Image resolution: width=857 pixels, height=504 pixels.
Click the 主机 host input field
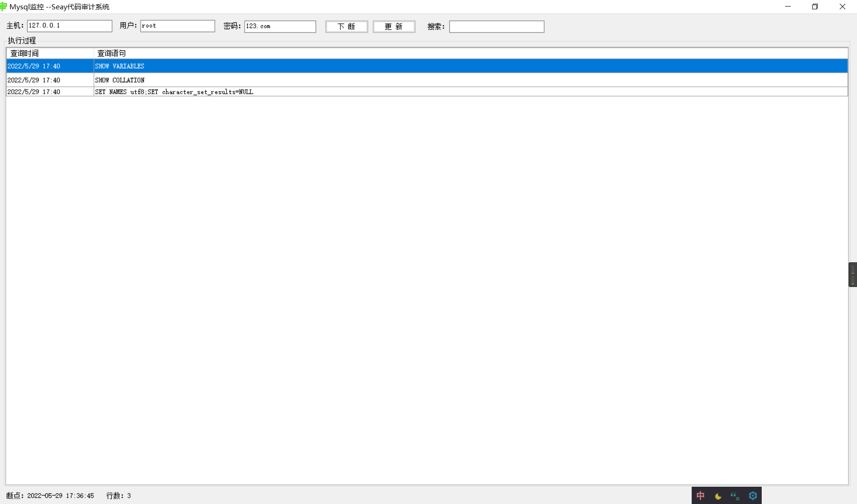(x=69, y=26)
